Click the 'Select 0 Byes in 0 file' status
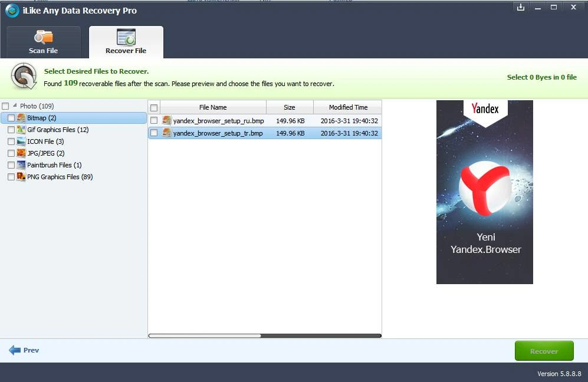The width and height of the screenshot is (588, 382). coord(542,77)
